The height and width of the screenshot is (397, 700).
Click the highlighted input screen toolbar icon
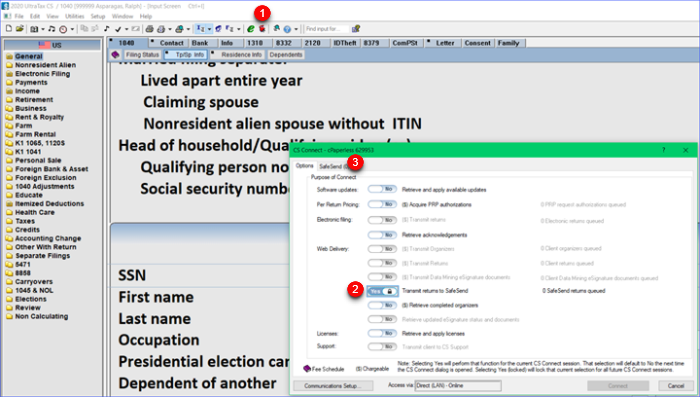[x=201, y=29]
